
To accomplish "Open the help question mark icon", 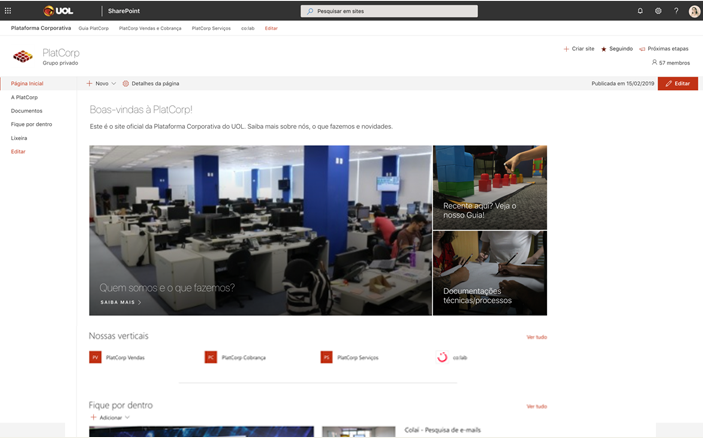I will (x=676, y=11).
